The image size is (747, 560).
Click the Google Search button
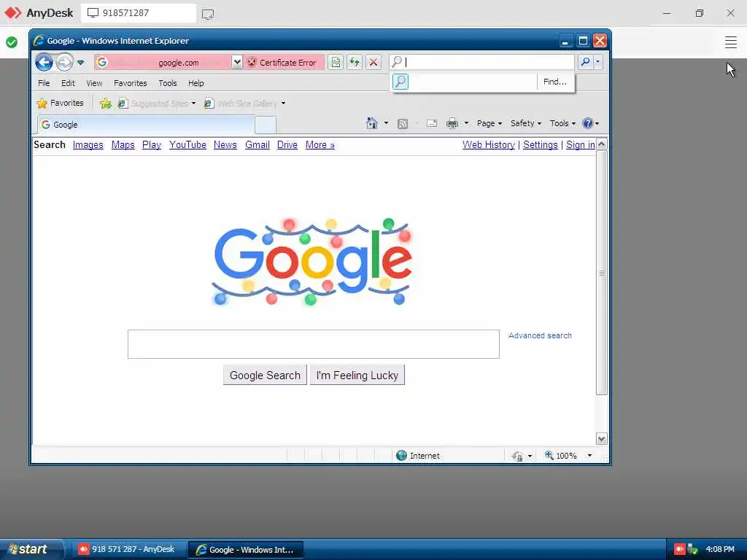(x=265, y=376)
